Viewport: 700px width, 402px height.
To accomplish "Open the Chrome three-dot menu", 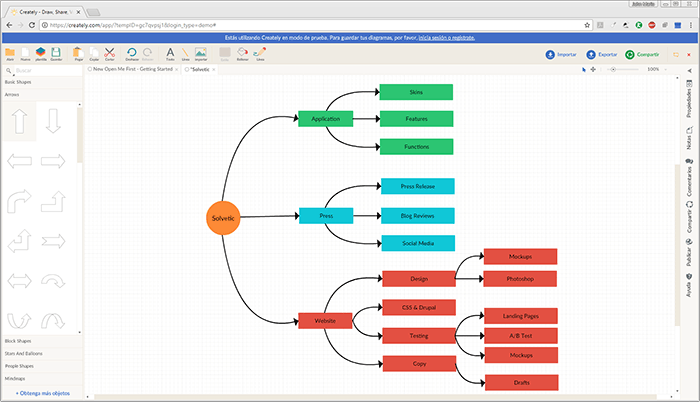I will (691, 25).
